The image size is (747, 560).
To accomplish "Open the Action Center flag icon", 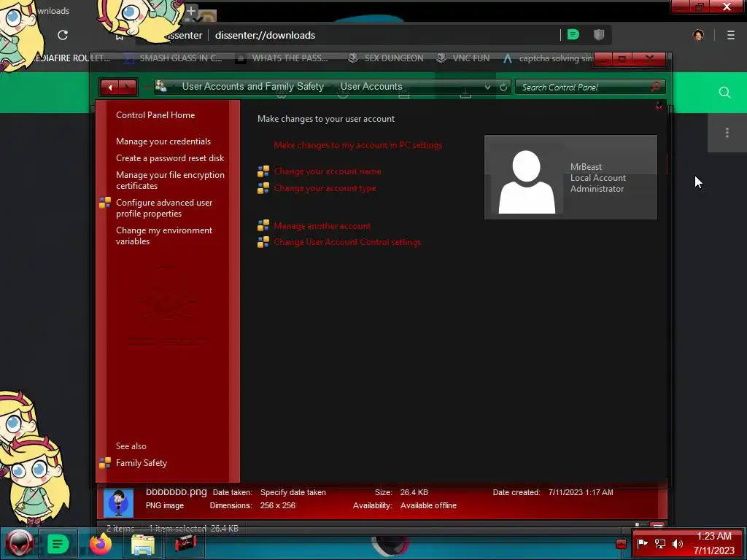I will click(x=642, y=543).
